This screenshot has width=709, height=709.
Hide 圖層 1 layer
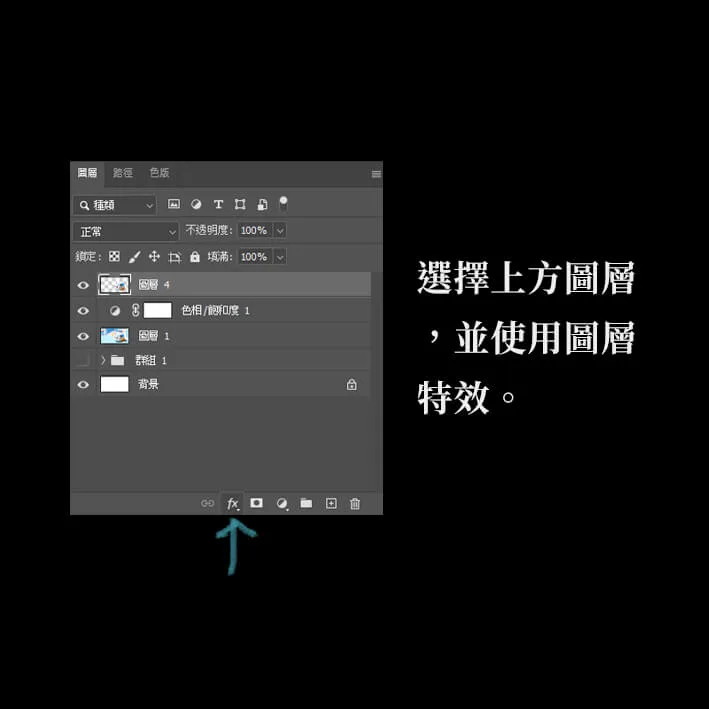pos(83,336)
